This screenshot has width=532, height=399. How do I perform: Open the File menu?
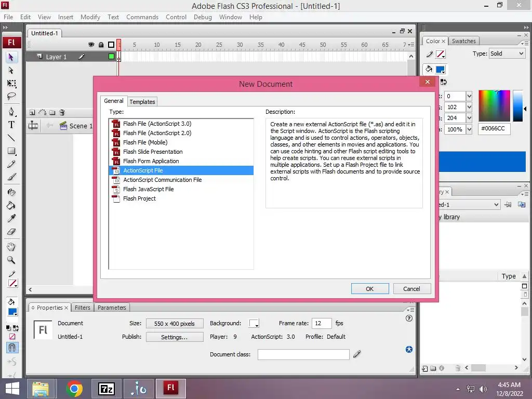[x=8, y=17]
